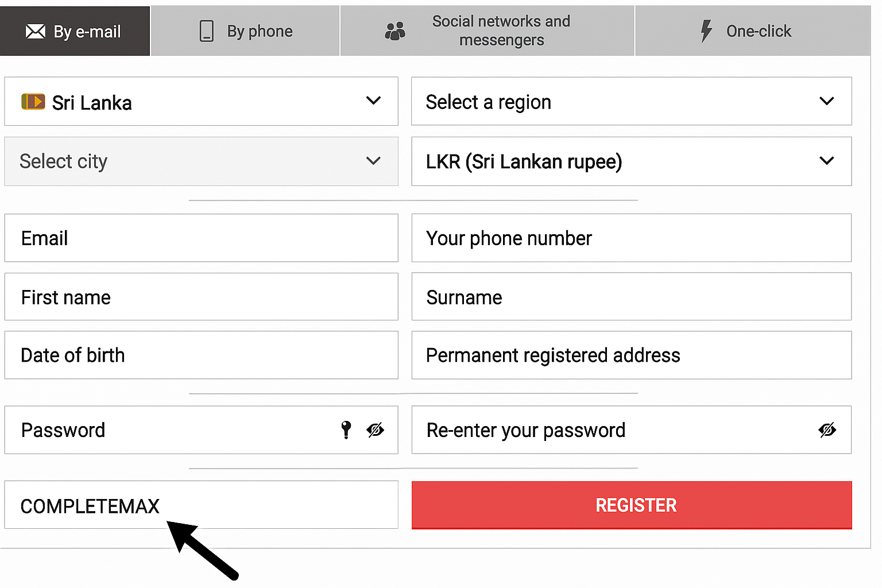Click the Sri Lanka flag icon

[33, 102]
